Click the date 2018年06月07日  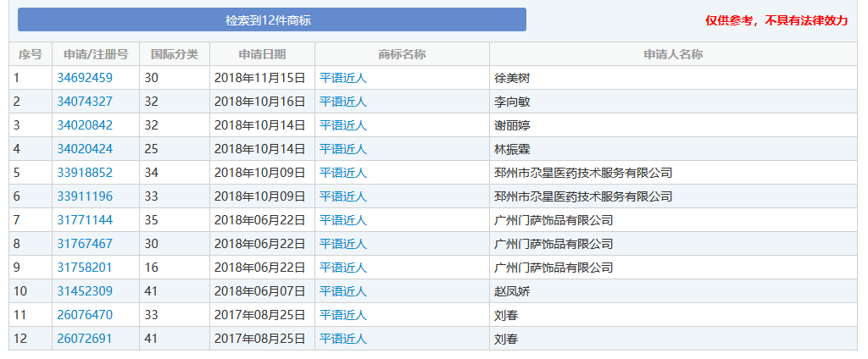260,291
